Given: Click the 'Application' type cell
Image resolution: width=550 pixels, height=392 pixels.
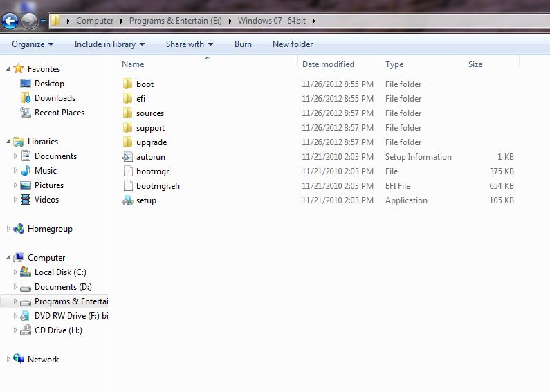Looking at the screenshot, I should (x=406, y=200).
